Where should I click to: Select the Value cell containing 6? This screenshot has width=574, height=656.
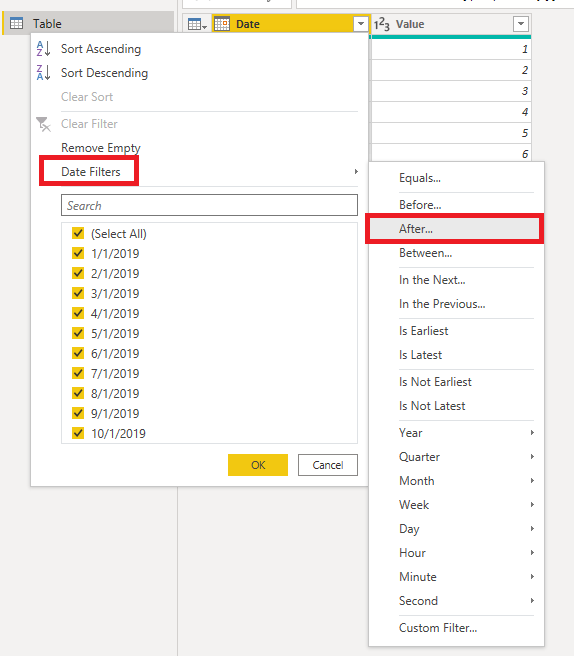coord(451,153)
